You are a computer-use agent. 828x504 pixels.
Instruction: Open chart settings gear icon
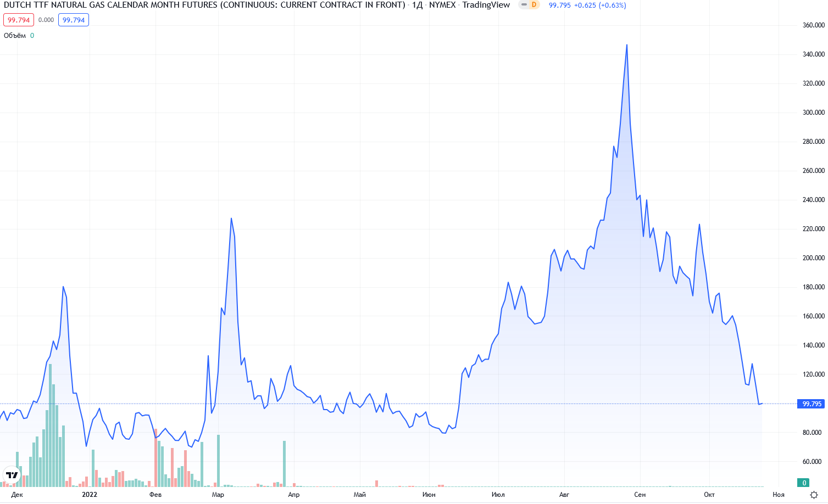(814, 495)
